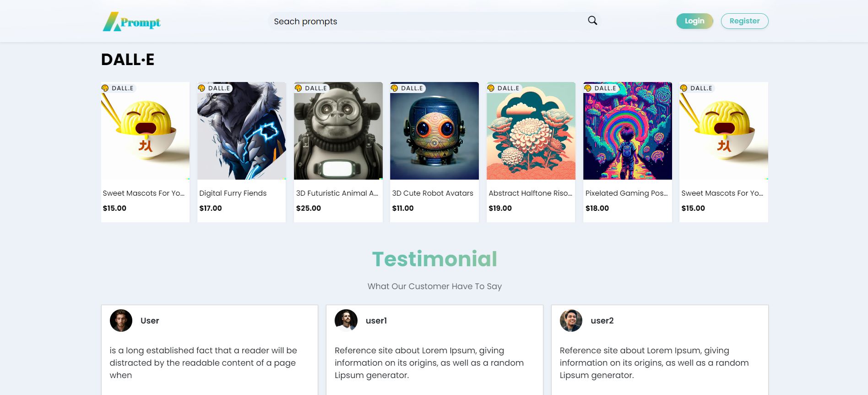The height and width of the screenshot is (395, 868).
Task: Click user1's profile avatar
Action: coord(346,320)
